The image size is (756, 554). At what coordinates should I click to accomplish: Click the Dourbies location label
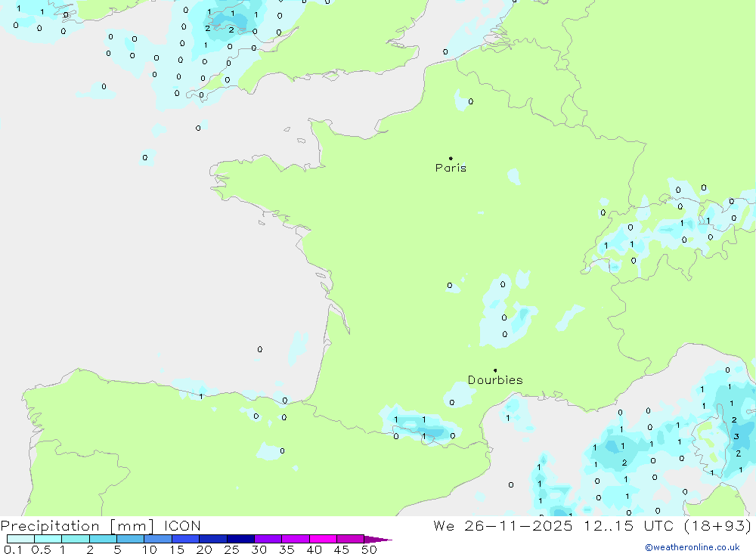coord(495,380)
